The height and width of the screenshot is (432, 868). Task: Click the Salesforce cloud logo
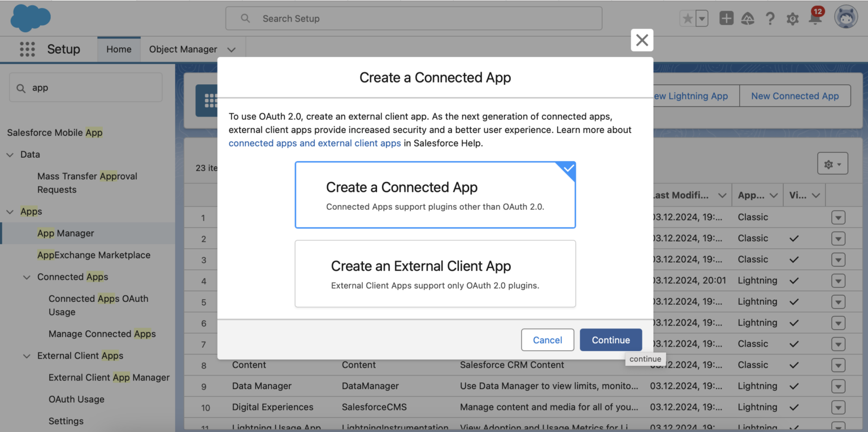[x=31, y=19]
